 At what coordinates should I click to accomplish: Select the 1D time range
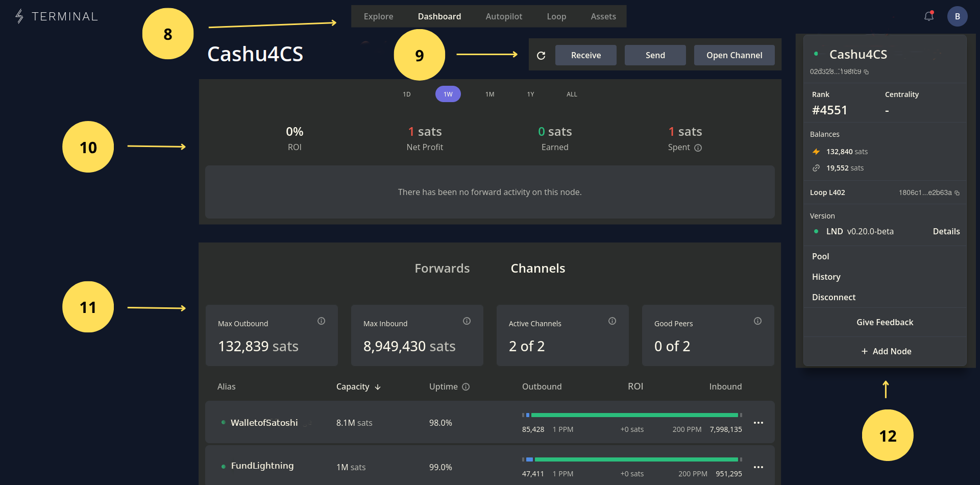[x=406, y=94]
